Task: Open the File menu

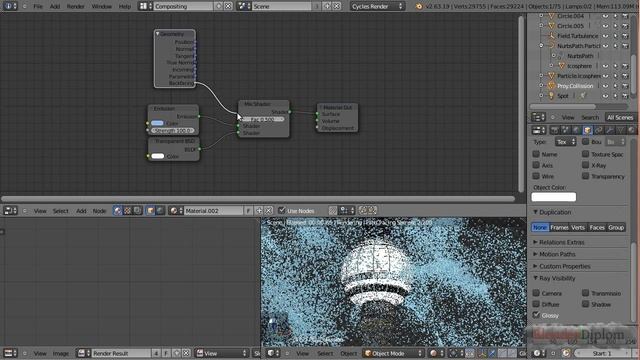Action: point(38,6)
